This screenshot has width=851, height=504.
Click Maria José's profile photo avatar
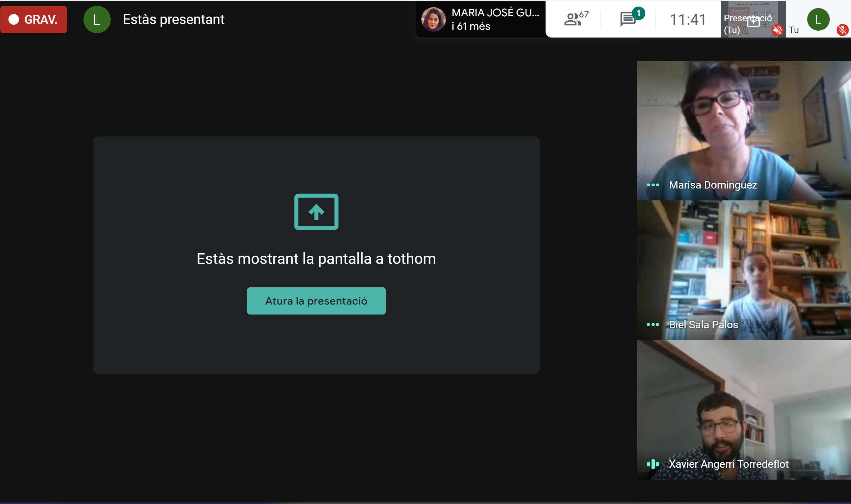point(433,19)
